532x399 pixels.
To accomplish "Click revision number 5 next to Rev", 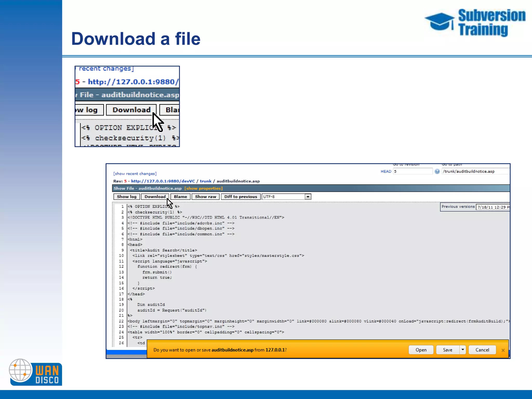I will coord(125,181).
